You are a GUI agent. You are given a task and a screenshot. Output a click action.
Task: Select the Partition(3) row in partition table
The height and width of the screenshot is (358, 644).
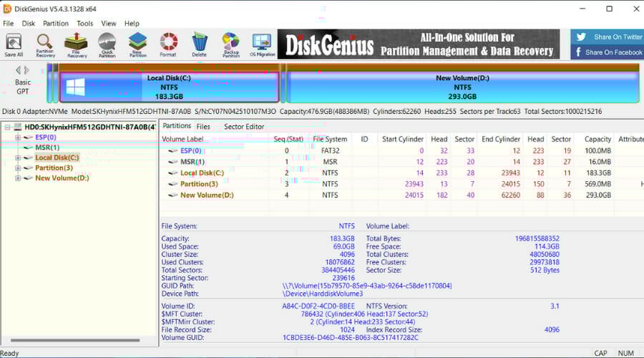(401, 184)
